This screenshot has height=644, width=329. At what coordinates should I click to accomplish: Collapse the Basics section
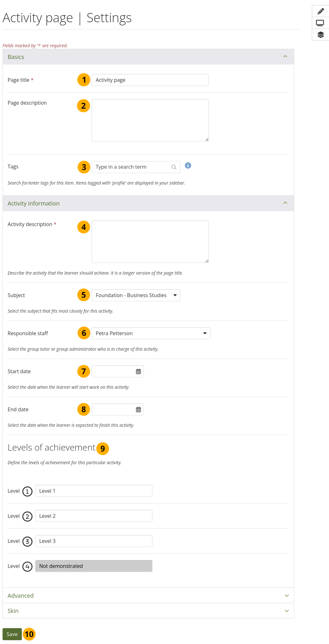click(285, 57)
